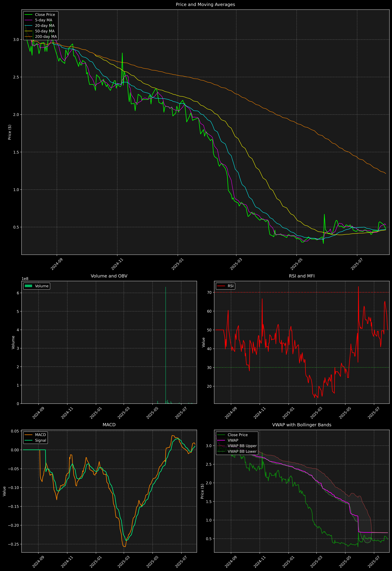Click the 'Volume and OBV' chart title
This screenshot has height=571, width=392.
coord(109,276)
